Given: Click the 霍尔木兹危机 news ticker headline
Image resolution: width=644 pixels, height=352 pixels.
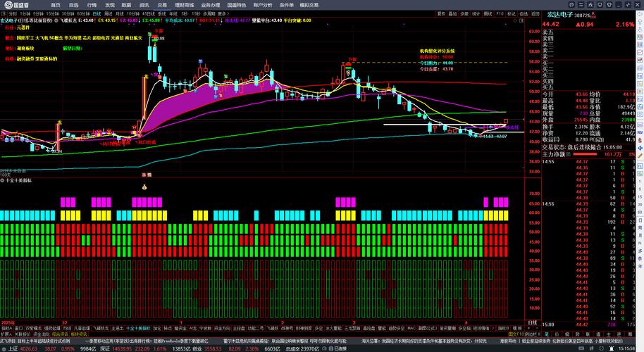Looking at the screenshot, I should pyautogui.click(x=285, y=341).
